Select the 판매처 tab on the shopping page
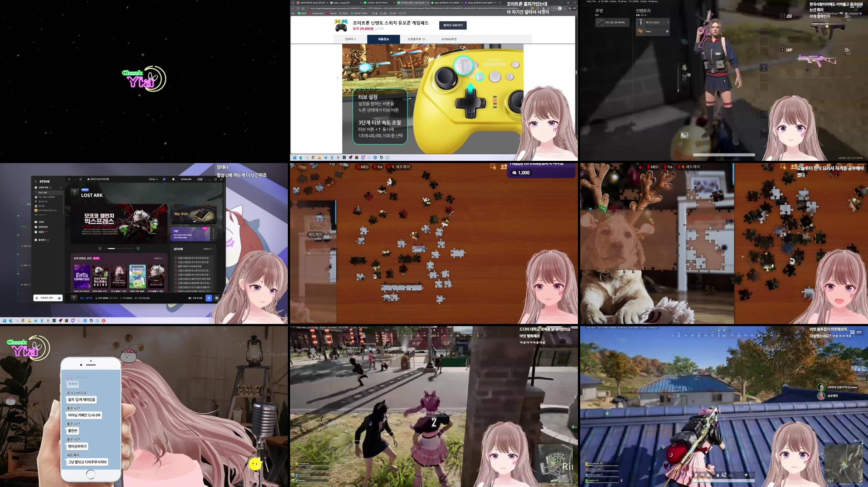The image size is (868, 487). (x=350, y=39)
